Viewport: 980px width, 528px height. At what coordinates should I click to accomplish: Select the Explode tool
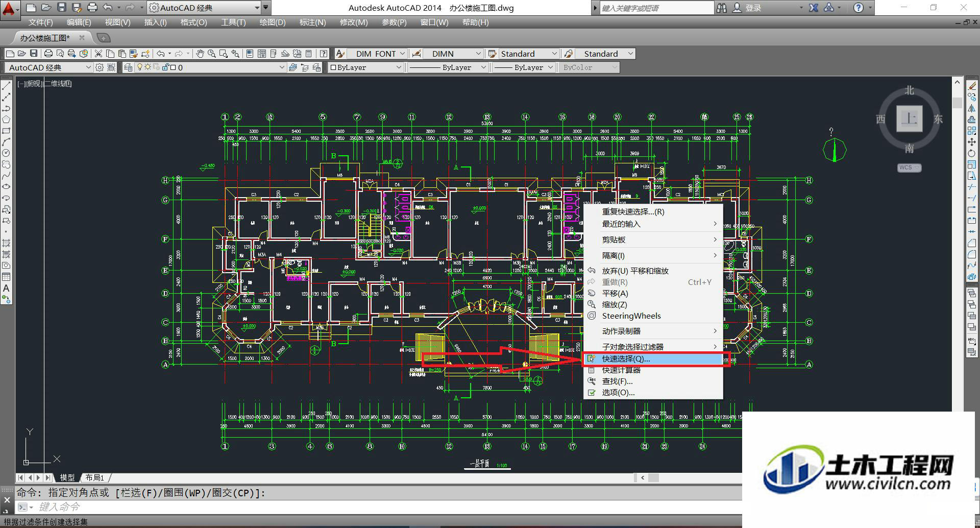971,277
